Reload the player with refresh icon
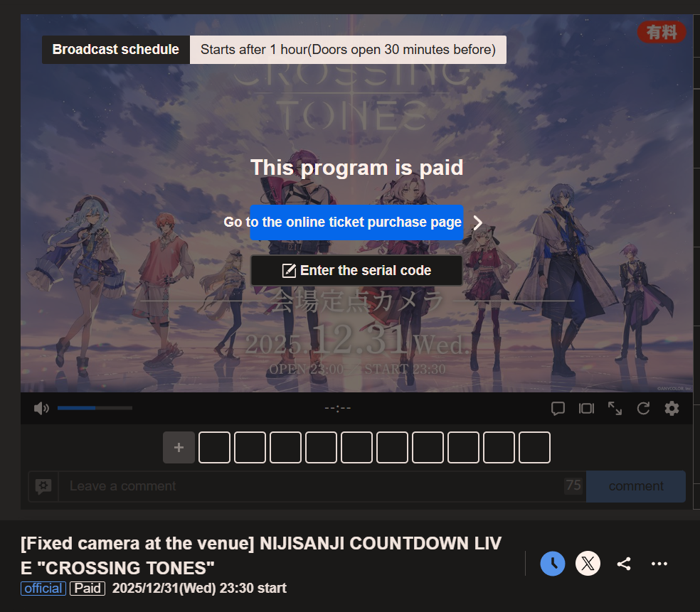This screenshot has height=612, width=700. (643, 408)
